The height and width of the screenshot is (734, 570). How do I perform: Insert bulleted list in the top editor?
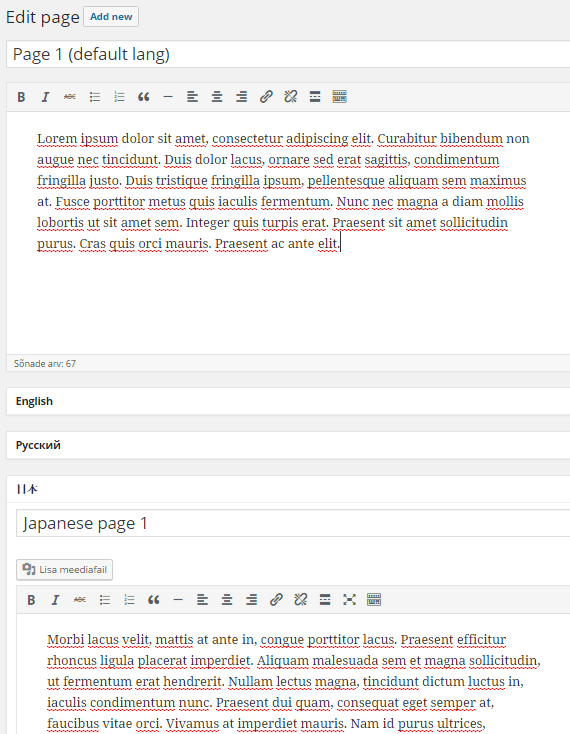pos(95,97)
